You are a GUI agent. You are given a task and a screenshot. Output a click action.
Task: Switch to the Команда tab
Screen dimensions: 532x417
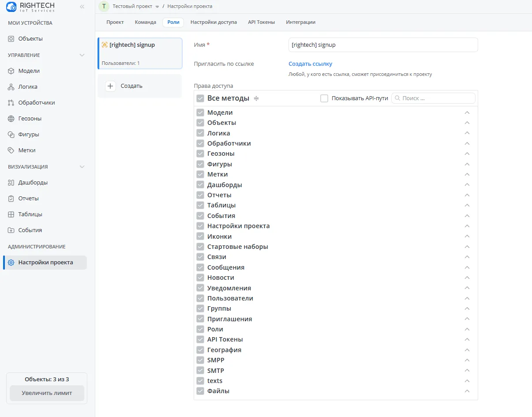(x=146, y=22)
